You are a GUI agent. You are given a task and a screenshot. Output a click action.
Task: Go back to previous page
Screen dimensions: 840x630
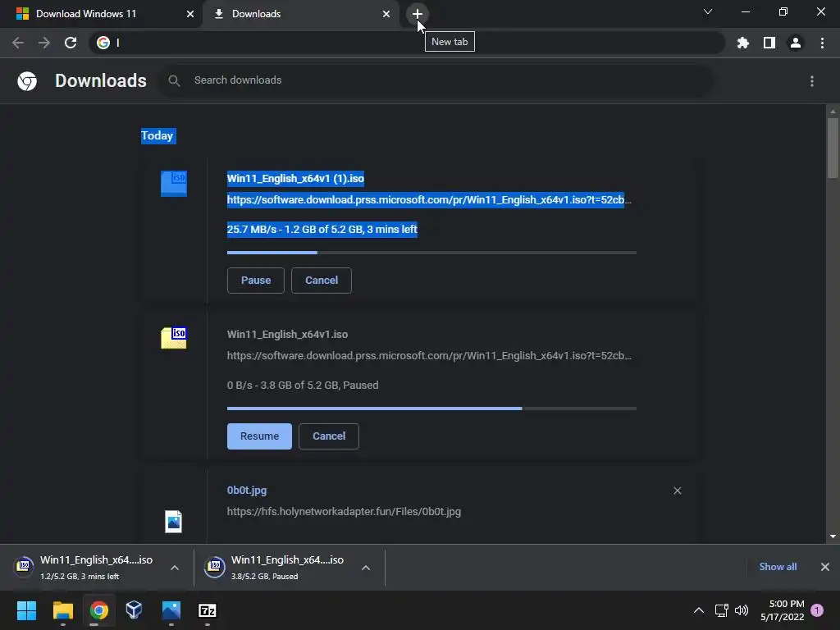tap(18, 43)
